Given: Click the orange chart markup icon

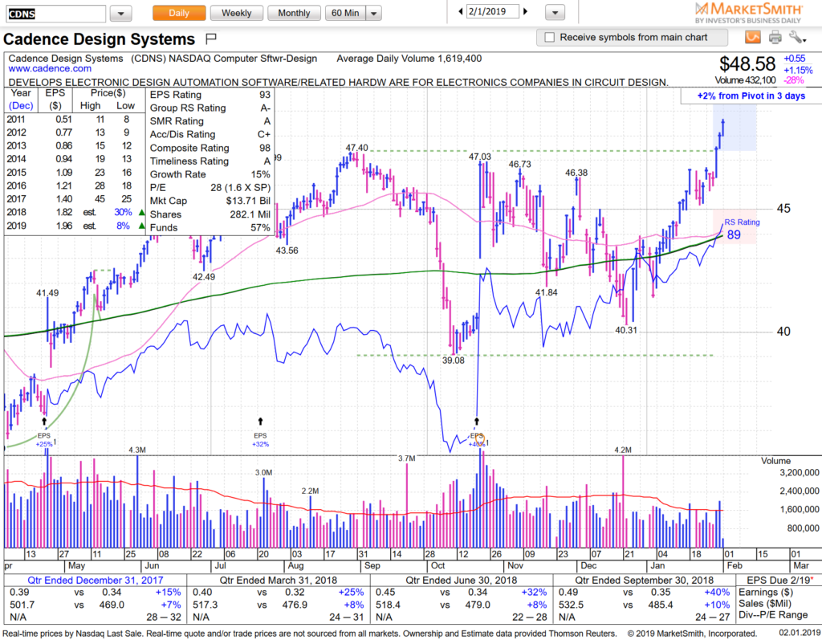Looking at the screenshot, I should point(753,37).
